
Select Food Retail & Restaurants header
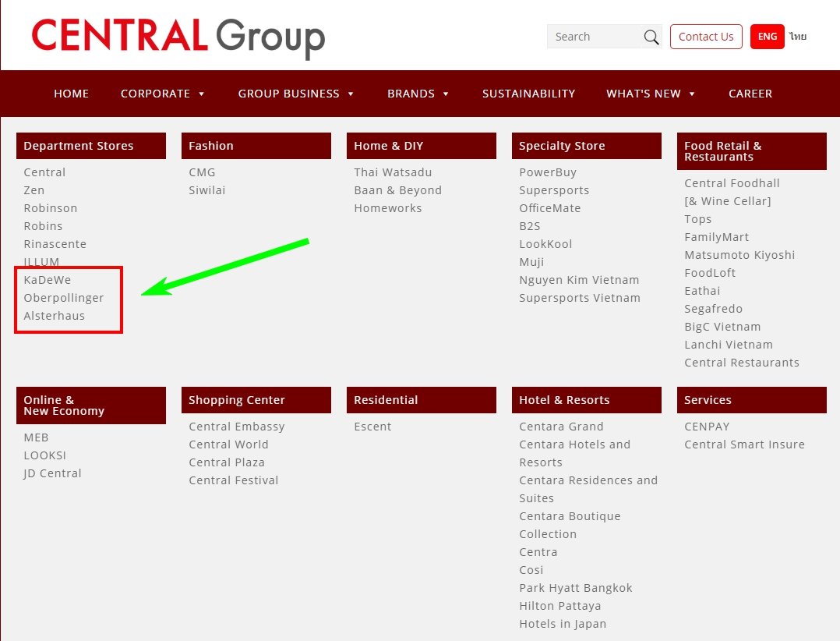(x=752, y=151)
